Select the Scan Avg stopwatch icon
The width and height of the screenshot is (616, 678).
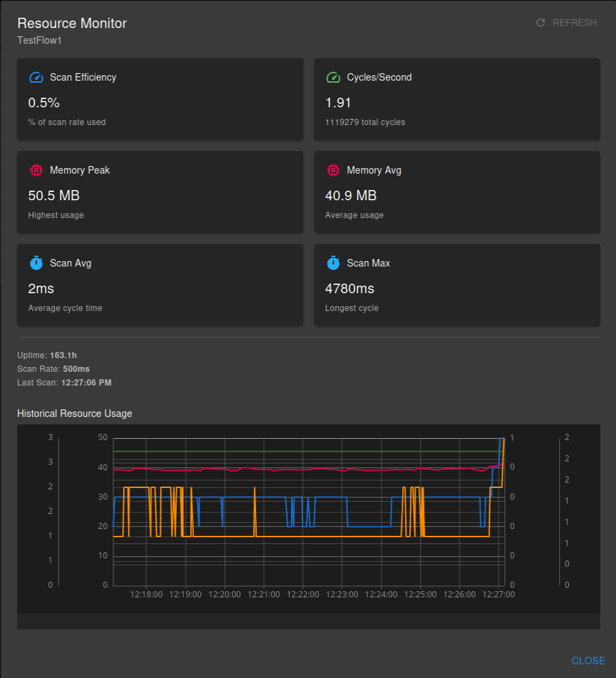pyautogui.click(x=36, y=263)
